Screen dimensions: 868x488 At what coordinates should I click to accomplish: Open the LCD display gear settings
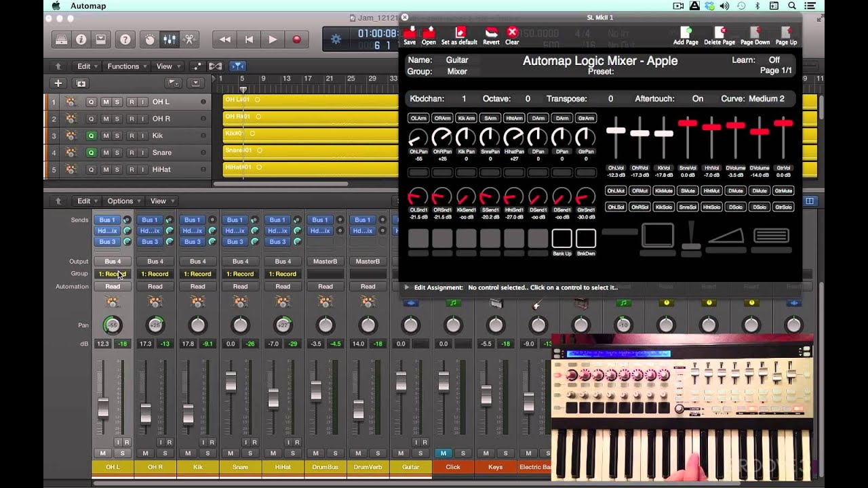point(336,39)
